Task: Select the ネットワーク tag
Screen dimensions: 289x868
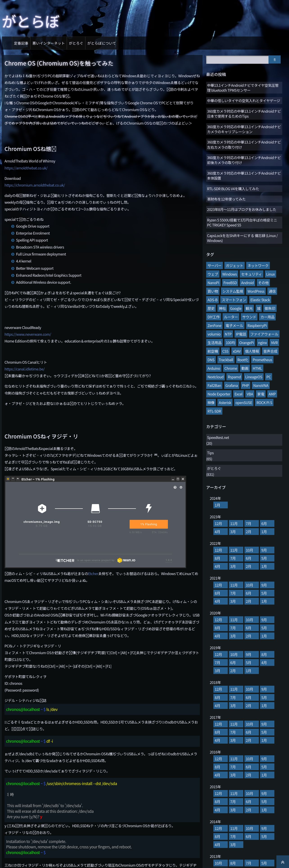Action: click(258, 265)
